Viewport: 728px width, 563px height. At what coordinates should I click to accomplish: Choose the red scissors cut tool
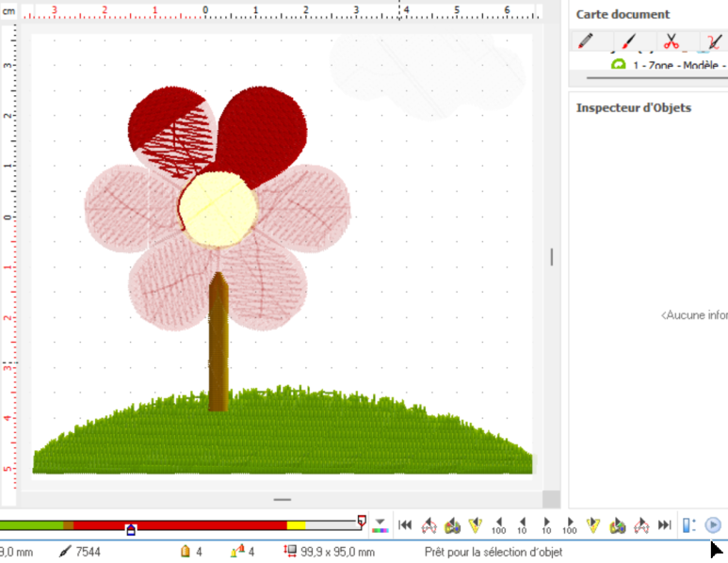click(671, 40)
